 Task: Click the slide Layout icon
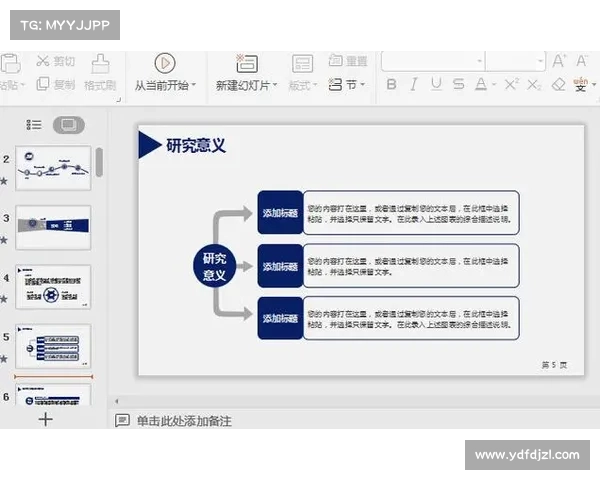[302, 64]
